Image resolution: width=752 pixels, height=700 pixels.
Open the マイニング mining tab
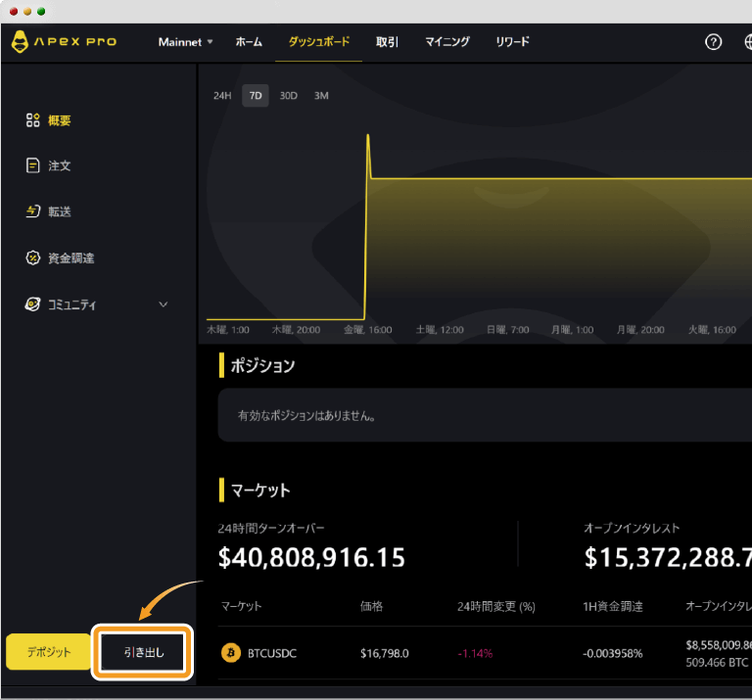pyautogui.click(x=446, y=42)
